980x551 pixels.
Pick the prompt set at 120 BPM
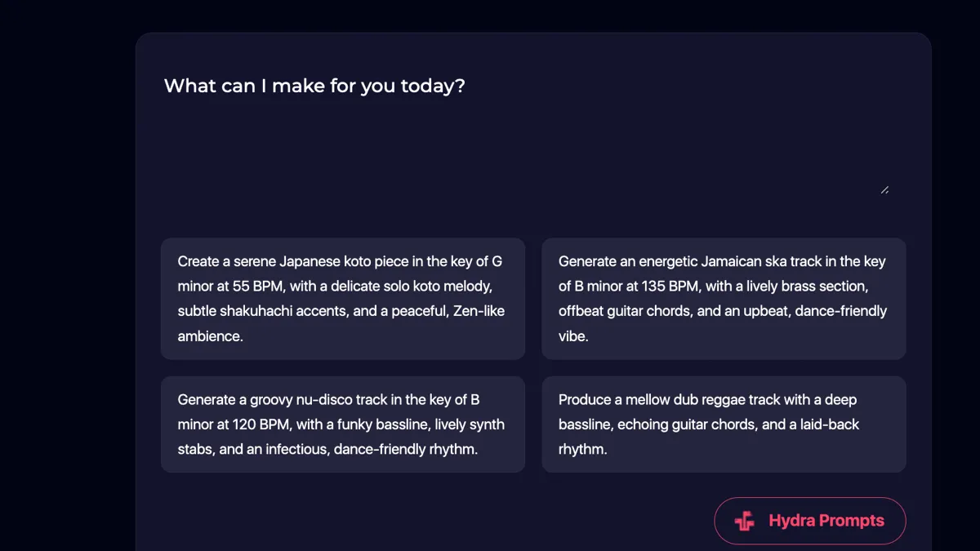[x=343, y=424]
